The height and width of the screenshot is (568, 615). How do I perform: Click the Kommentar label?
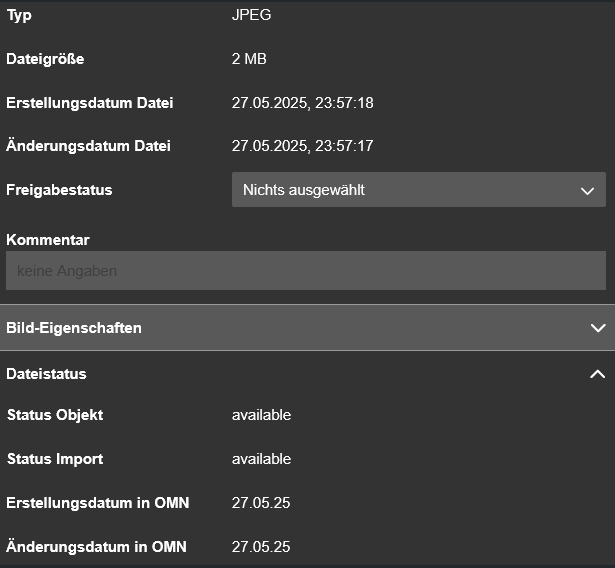(x=48, y=240)
